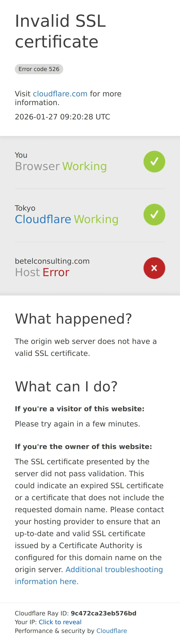Image resolution: width=180 pixels, height=644 pixels.
Task: Select the timestamp 2026-01-27 09:20:28 UTC
Action: 62,117
